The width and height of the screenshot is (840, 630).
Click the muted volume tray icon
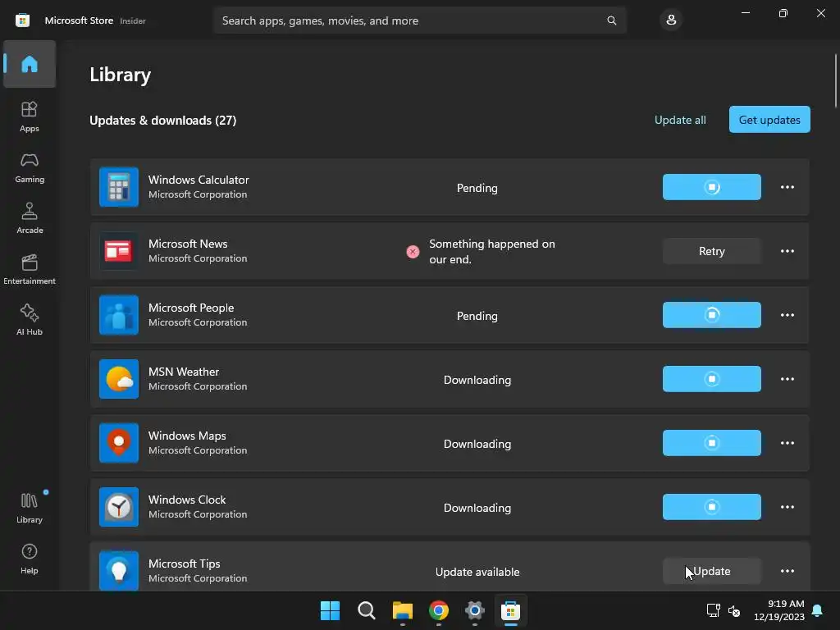(734, 610)
